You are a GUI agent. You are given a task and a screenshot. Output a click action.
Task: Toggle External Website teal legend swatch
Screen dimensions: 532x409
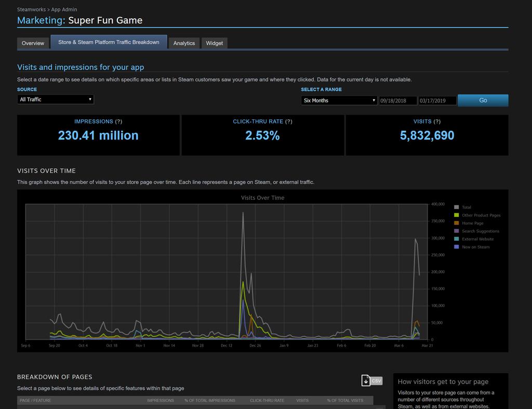[x=456, y=239]
